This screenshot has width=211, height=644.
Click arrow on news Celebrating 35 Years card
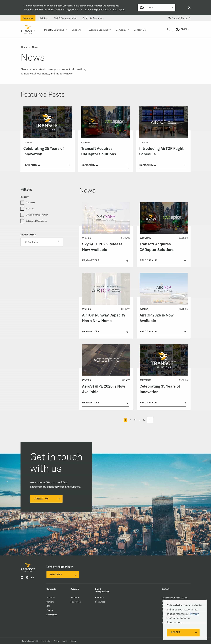(185, 403)
